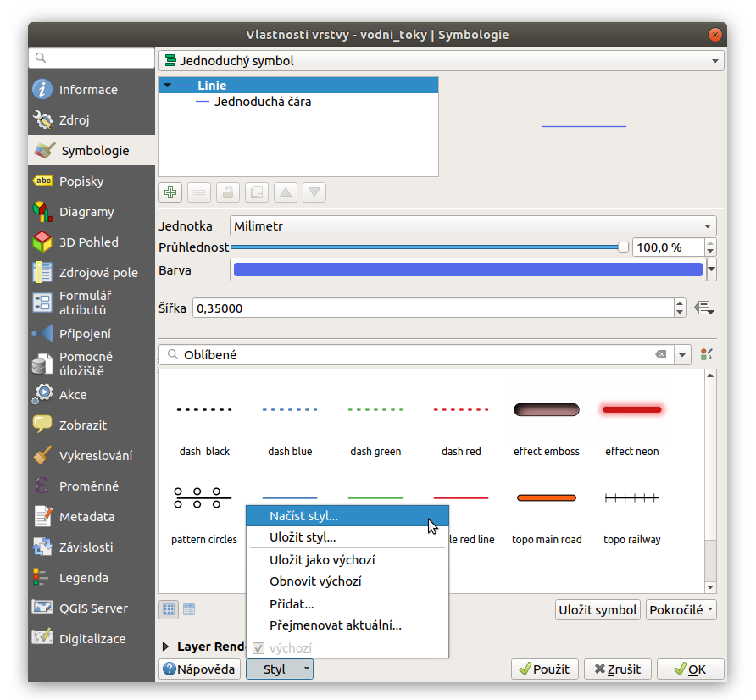The width and height of the screenshot is (756, 700).
Task: Click the Styl dropdown button
Action: [280, 669]
